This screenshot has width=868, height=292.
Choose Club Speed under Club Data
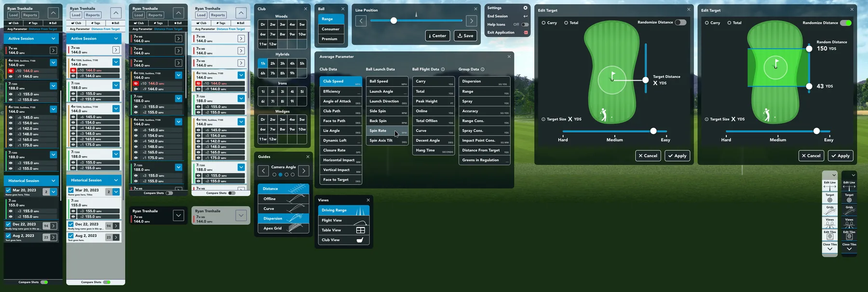pyautogui.click(x=341, y=82)
